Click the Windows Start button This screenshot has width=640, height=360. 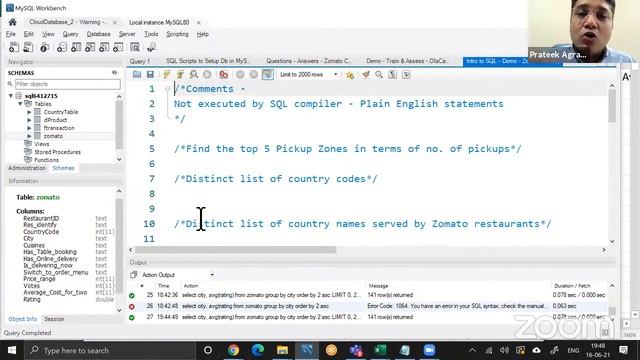(12, 350)
